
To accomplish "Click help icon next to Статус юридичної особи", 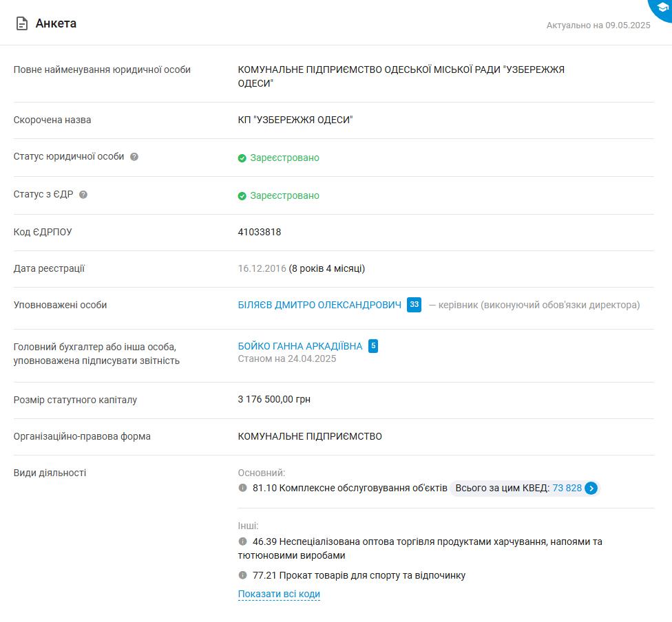I will point(134,157).
